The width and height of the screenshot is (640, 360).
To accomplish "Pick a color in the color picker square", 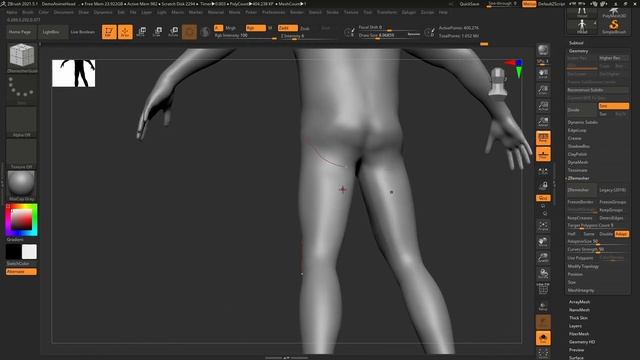I will point(21,220).
